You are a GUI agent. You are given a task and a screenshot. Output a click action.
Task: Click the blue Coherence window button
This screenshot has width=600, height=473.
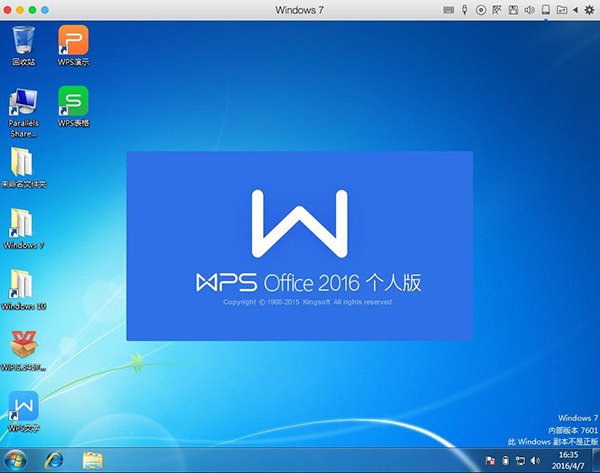[x=45, y=10]
